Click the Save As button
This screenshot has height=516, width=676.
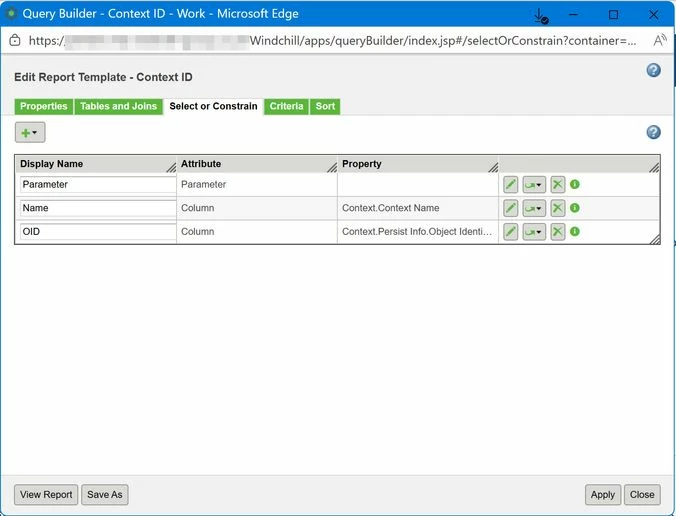[105, 494]
